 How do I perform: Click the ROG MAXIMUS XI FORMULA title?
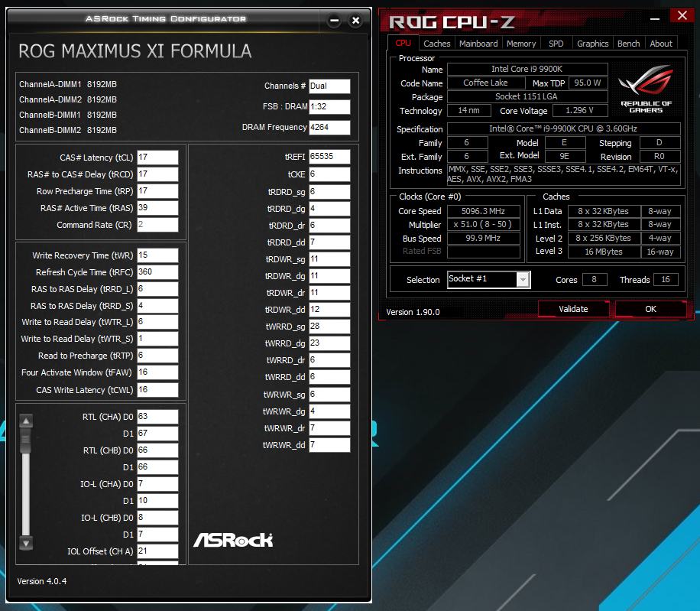coord(134,51)
